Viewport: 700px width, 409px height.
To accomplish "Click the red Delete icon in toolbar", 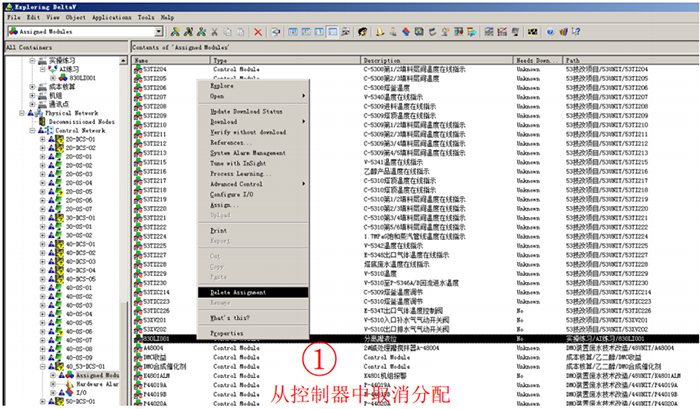I will point(258,33).
